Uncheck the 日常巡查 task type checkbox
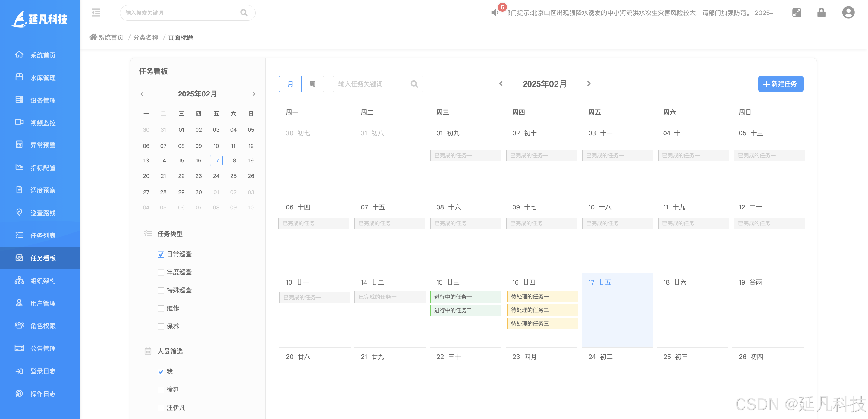The image size is (868, 419). coord(161,254)
